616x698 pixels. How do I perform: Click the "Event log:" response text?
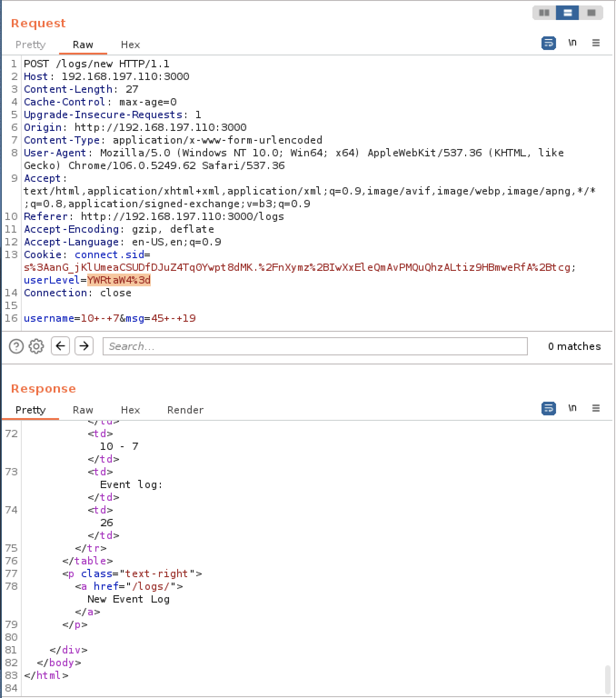coord(131,484)
